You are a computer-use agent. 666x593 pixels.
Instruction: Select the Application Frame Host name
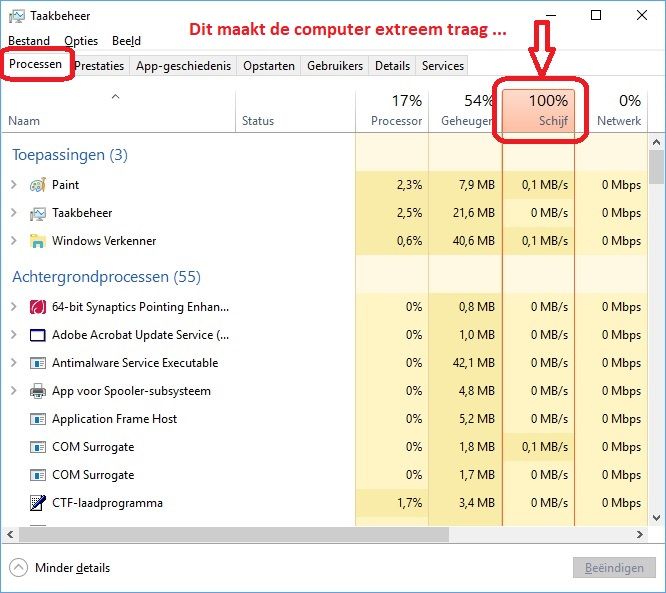coord(114,419)
